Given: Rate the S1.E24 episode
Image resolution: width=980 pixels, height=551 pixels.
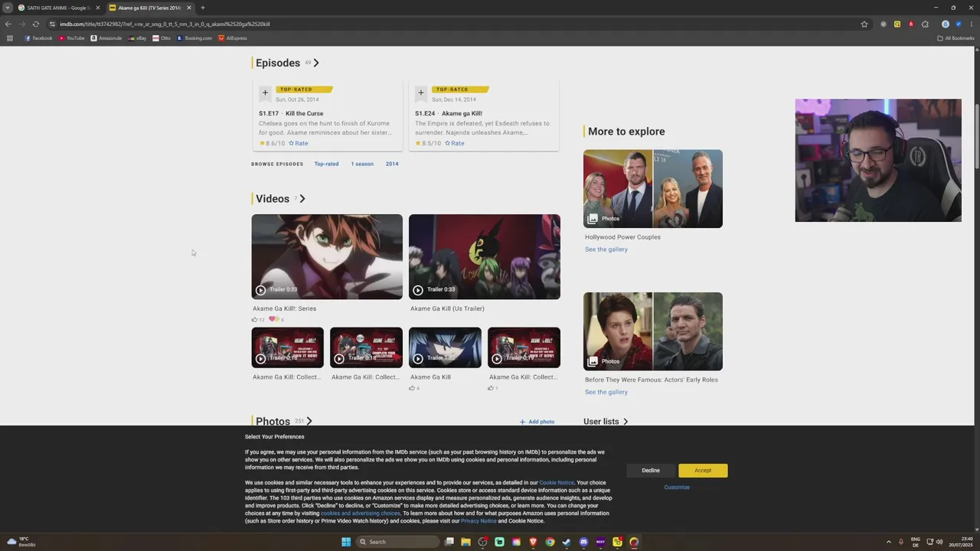Looking at the screenshot, I should pyautogui.click(x=456, y=143).
